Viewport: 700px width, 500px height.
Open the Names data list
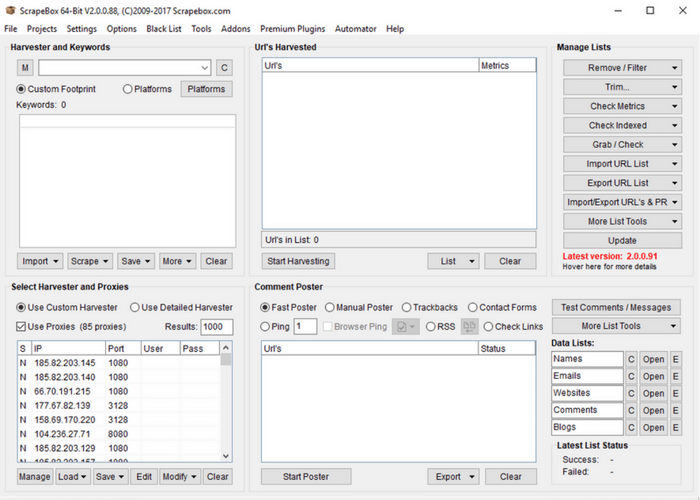click(654, 359)
